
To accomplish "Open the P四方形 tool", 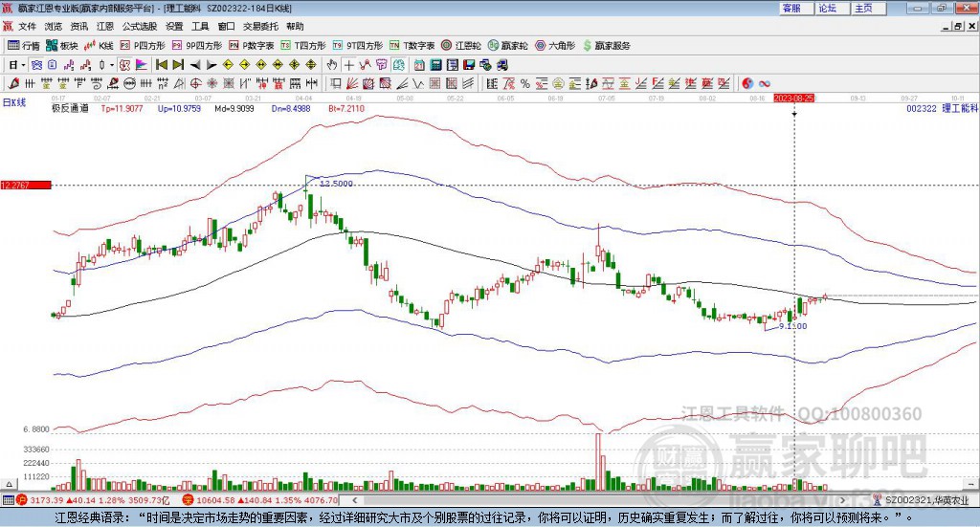I will click(x=143, y=46).
